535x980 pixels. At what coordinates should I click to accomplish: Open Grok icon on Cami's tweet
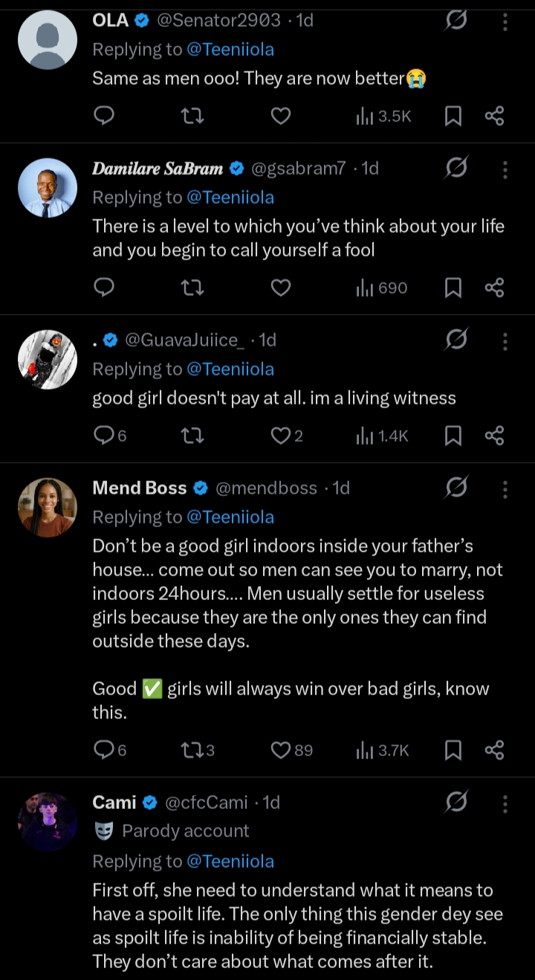455,803
